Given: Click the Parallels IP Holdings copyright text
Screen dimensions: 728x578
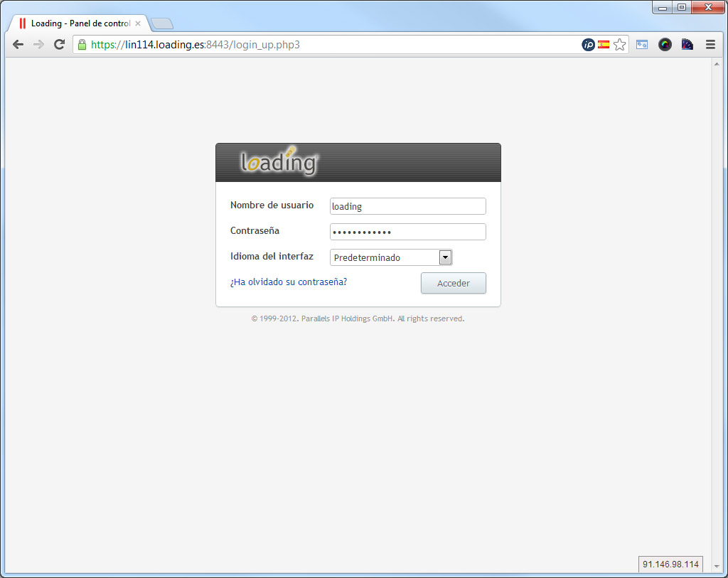Looking at the screenshot, I should (358, 319).
